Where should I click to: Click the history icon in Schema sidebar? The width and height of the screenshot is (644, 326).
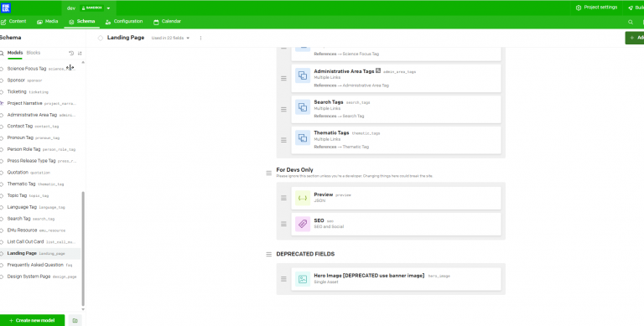(x=71, y=53)
